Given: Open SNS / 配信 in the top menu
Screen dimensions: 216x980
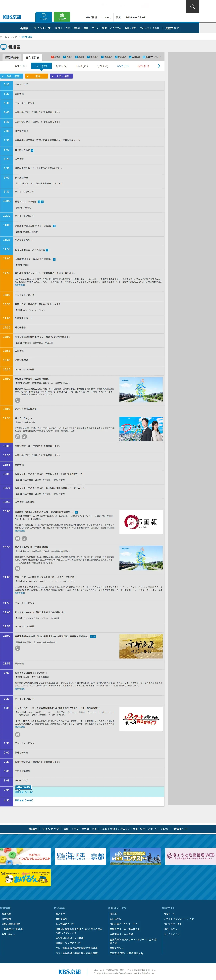Looking at the screenshot, I should 91,17.
